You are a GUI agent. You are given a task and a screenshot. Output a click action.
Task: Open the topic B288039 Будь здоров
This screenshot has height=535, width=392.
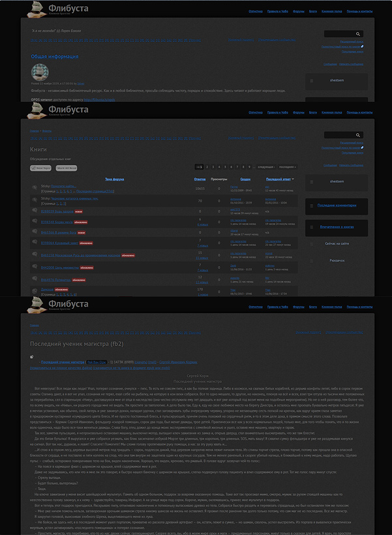tap(57, 211)
